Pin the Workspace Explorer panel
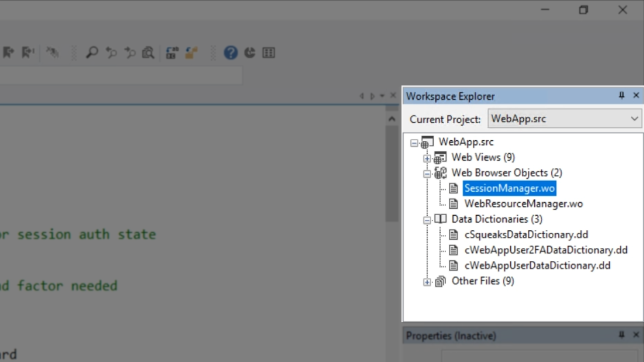This screenshot has height=362, width=644. point(621,96)
